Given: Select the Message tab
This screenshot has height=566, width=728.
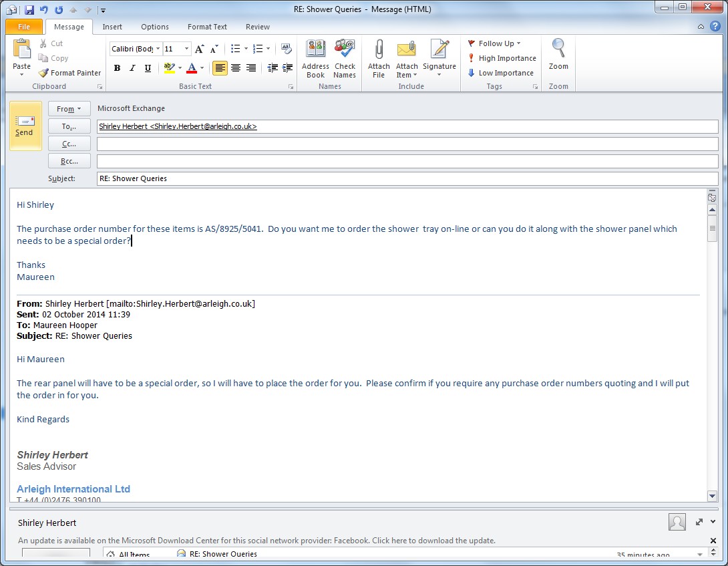Looking at the screenshot, I should click(x=69, y=27).
